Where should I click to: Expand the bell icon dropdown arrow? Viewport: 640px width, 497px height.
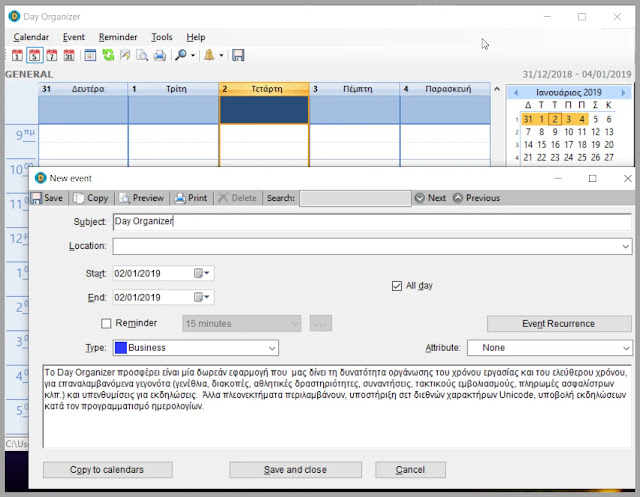click(x=221, y=55)
